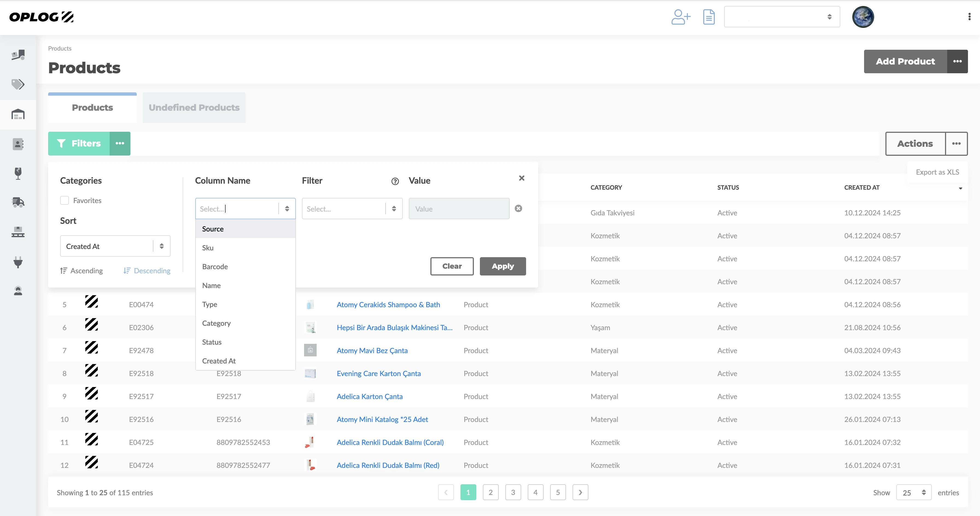Open the contacts book sidebar icon
Viewport: 980px width, 516px height.
[18, 144]
